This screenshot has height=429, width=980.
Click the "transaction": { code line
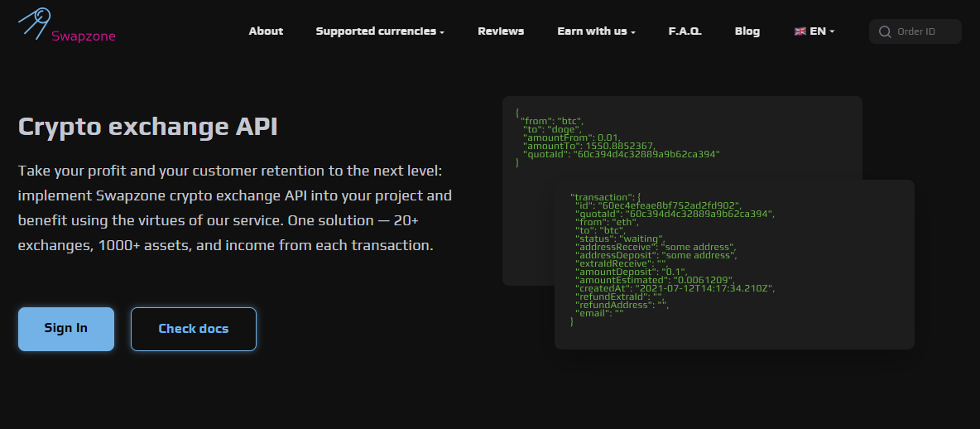coord(605,198)
